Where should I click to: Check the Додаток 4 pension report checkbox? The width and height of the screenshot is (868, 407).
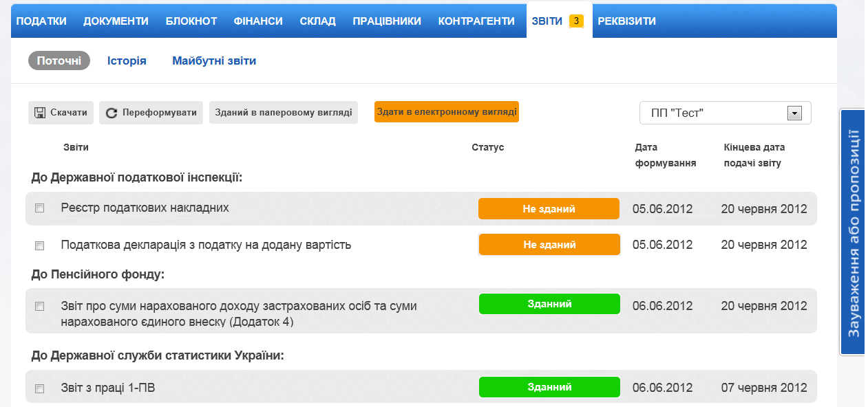click(x=40, y=306)
